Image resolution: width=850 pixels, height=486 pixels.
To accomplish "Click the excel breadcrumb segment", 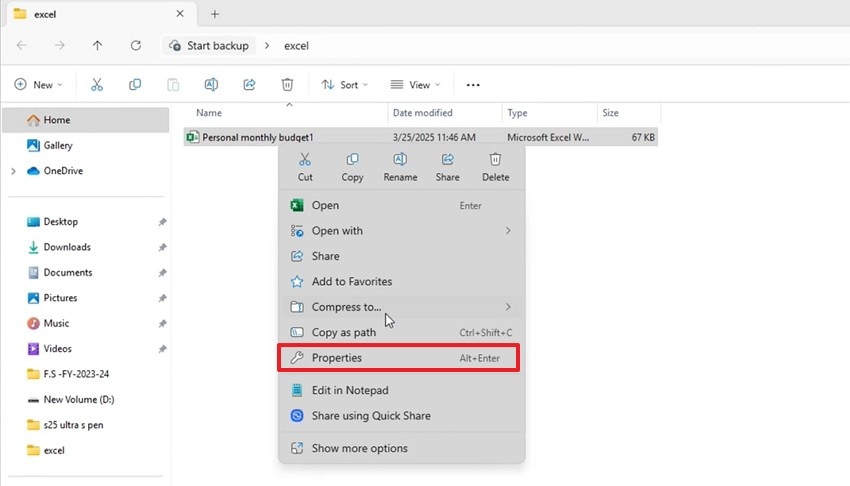I will (x=297, y=46).
